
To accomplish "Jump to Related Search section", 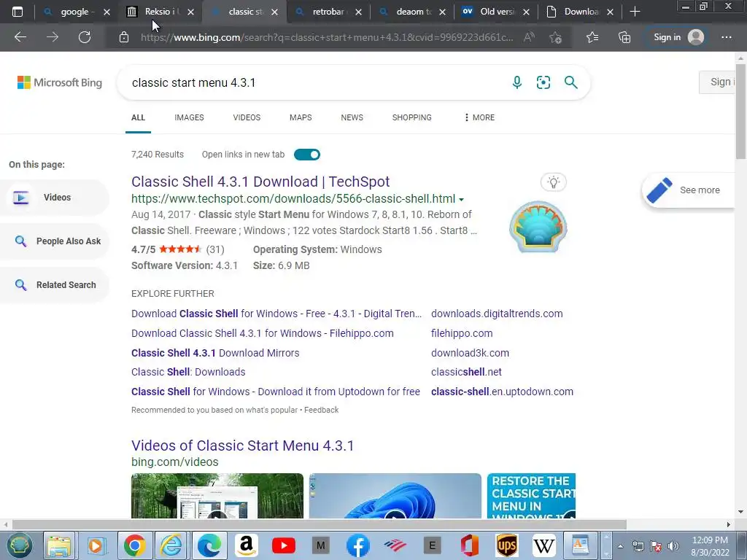I will [54, 285].
